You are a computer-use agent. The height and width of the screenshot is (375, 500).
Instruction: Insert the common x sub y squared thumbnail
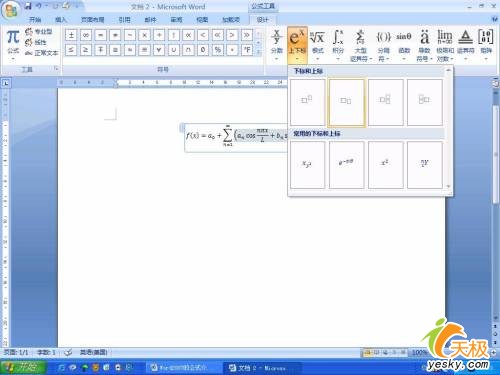(307, 165)
